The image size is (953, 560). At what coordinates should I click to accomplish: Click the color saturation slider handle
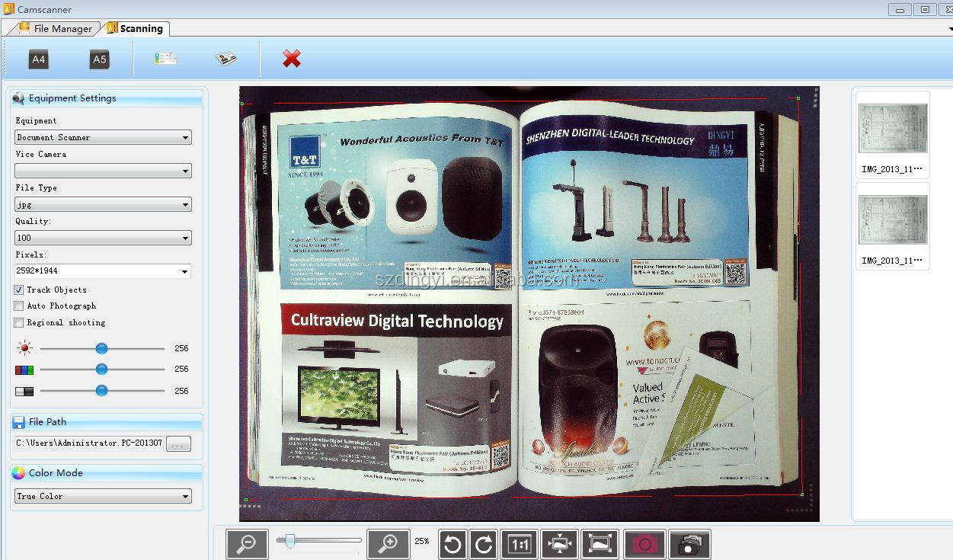tap(101, 370)
